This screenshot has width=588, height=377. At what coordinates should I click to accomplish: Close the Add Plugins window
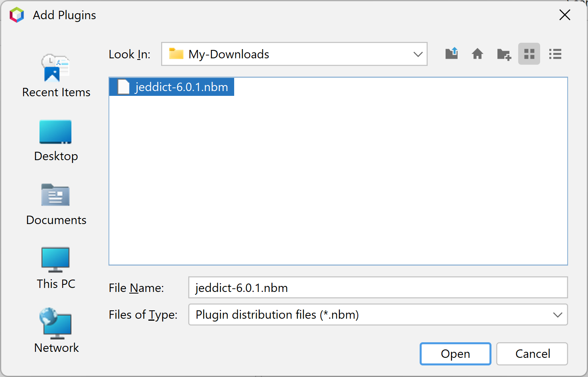point(564,15)
